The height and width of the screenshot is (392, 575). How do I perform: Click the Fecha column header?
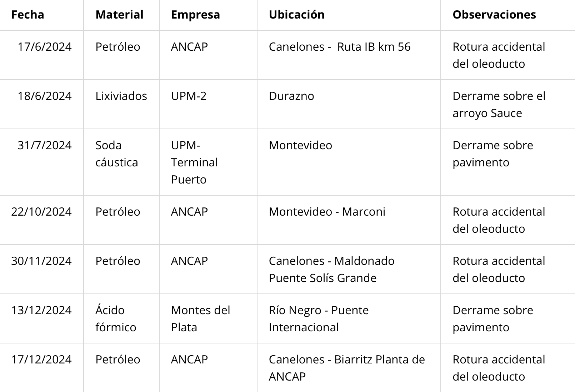(41, 15)
